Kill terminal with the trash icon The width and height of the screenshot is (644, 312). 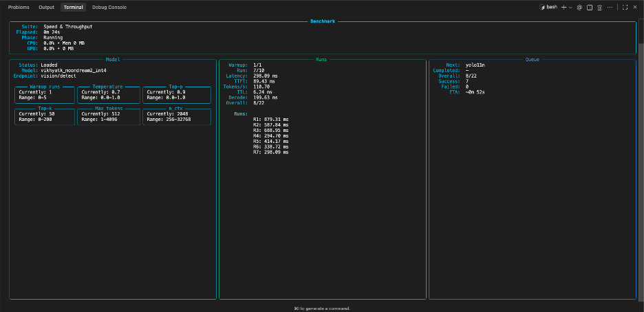pos(600,7)
